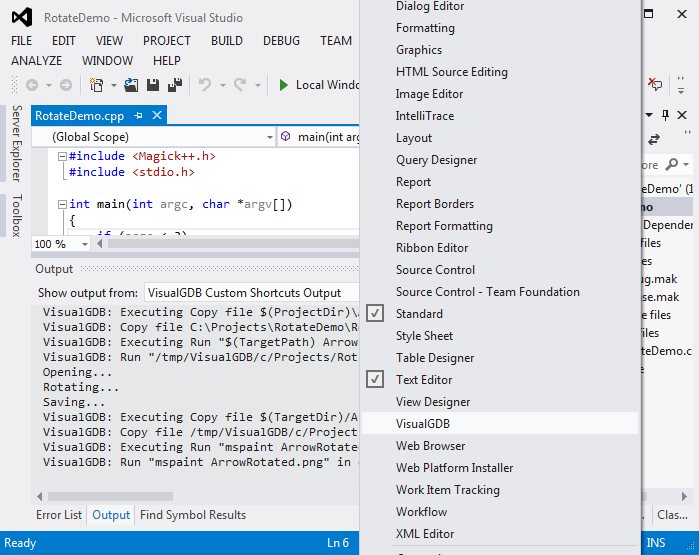Click the Solution Explorer search magnifier icon

(x=672, y=164)
